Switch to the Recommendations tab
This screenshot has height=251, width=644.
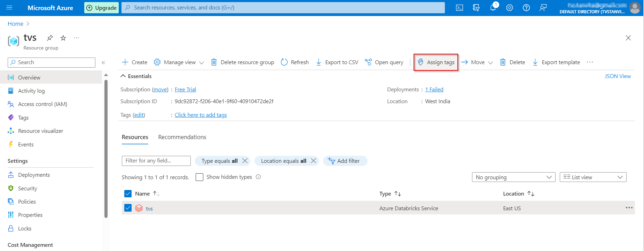tap(182, 137)
